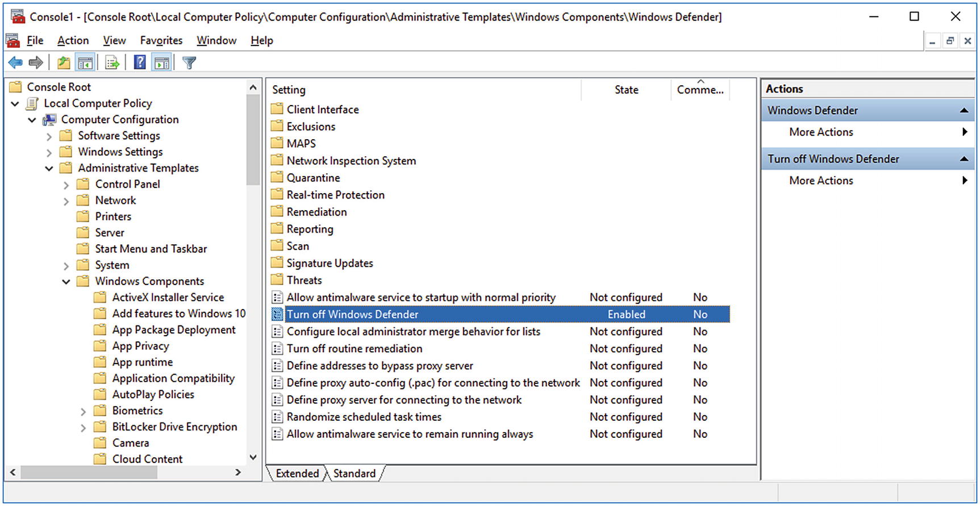Collapse the Computer Configuration node
Image resolution: width=980 pixels, height=506 pixels.
[x=32, y=120]
